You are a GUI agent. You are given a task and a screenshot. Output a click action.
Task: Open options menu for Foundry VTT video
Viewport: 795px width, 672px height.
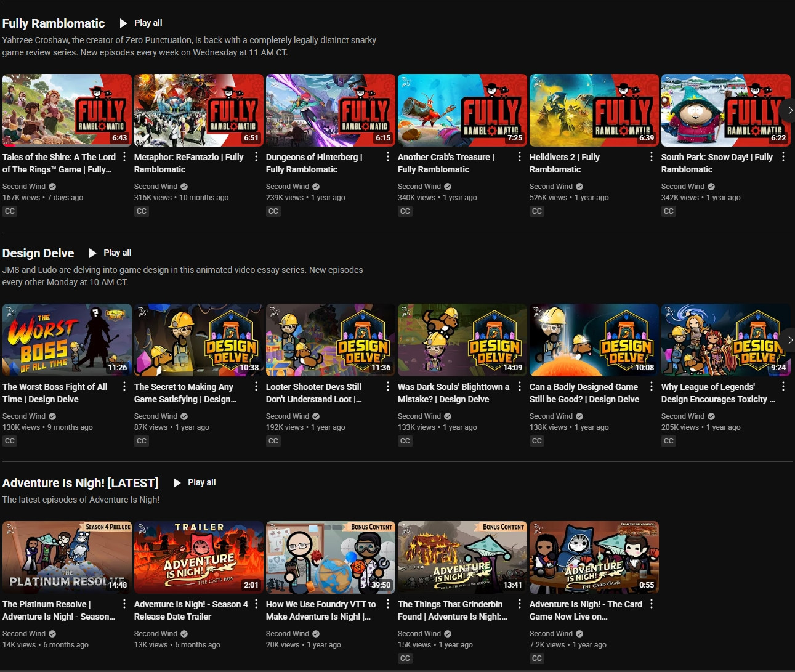[388, 604]
